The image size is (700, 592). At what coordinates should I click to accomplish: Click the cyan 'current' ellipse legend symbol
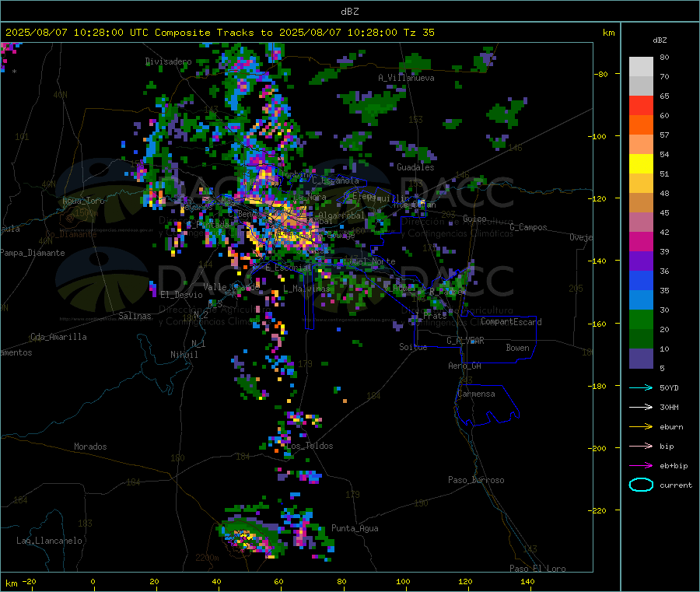(x=641, y=485)
